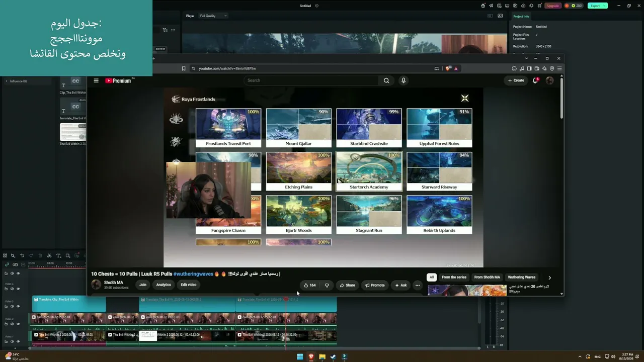This screenshot has width=644, height=362.
Task: Open the Brave Shields icon in address bar
Action: pos(448,68)
